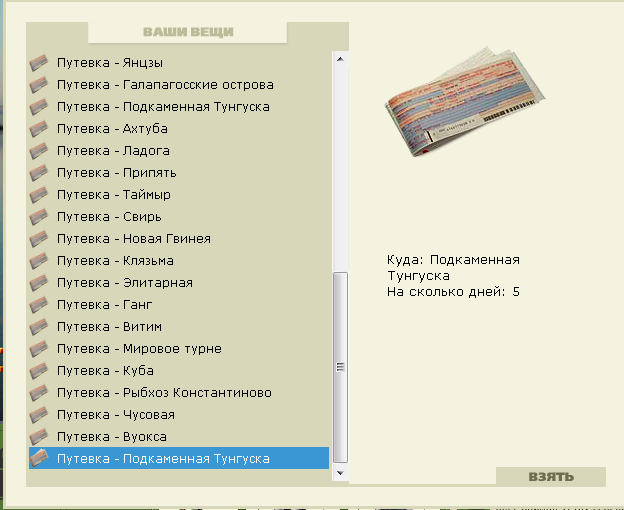Click the ticket icon next to Ахтуба
The image size is (624, 510).
[39, 129]
